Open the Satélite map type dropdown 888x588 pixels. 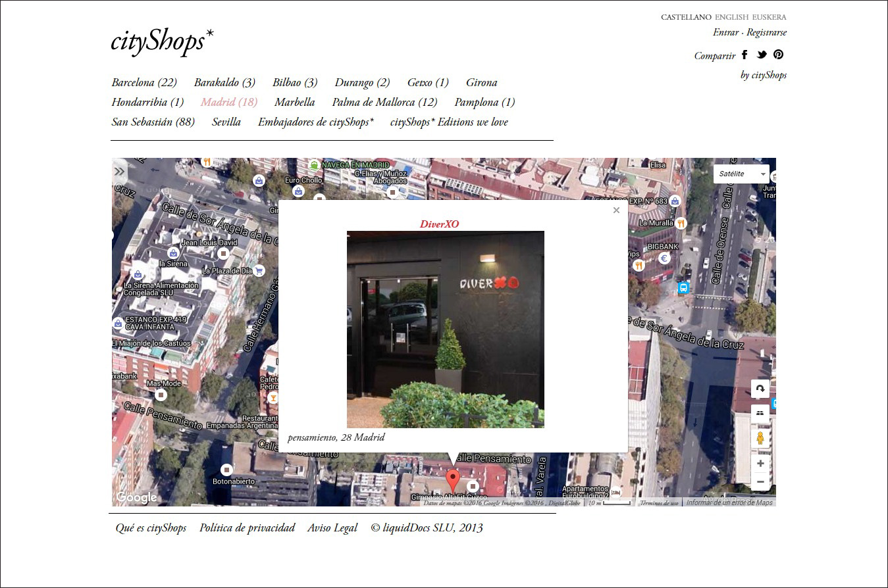click(741, 174)
